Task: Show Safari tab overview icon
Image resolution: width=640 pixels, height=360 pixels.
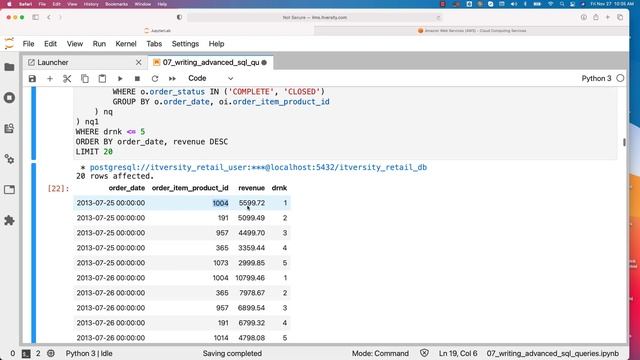Action: (x=620, y=17)
